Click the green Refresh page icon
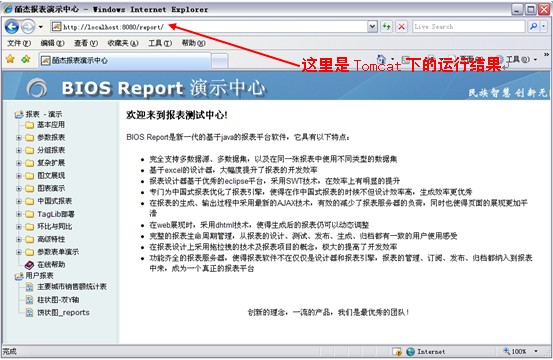Viewport: 553px width, 360px height. 387,26
